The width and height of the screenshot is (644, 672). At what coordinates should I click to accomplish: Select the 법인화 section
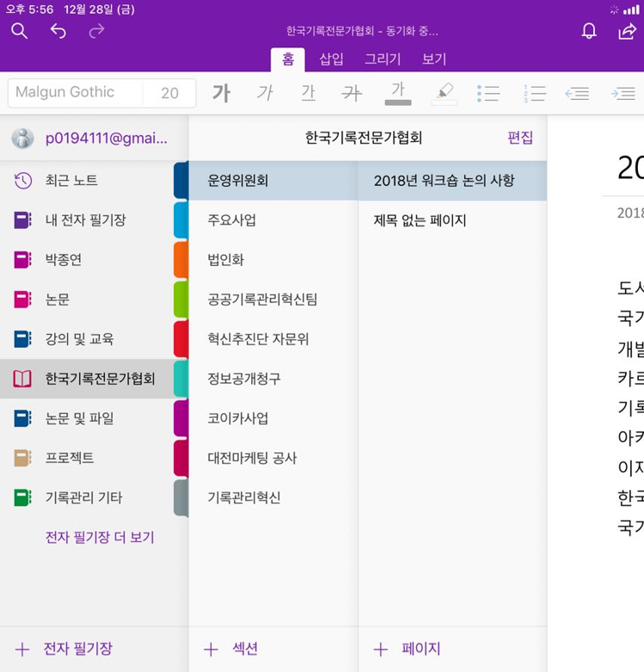pos(273,259)
